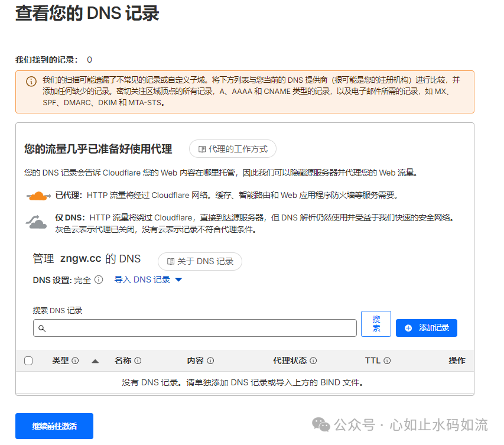Open the 导入 DNS 记录 link
504x445 pixels.
[x=142, y=280]
